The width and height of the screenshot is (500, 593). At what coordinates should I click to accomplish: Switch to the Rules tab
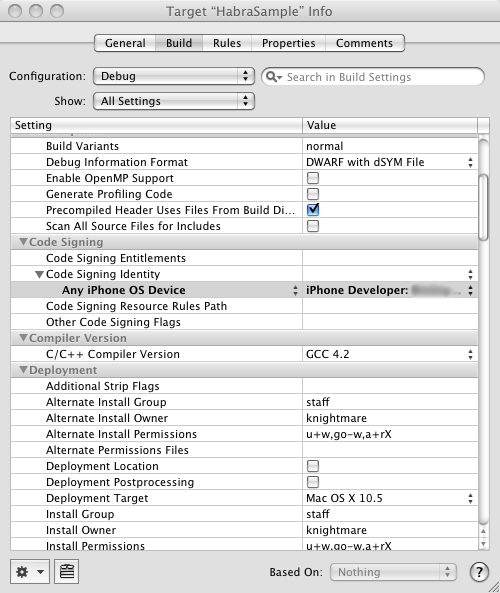(227, 43)
